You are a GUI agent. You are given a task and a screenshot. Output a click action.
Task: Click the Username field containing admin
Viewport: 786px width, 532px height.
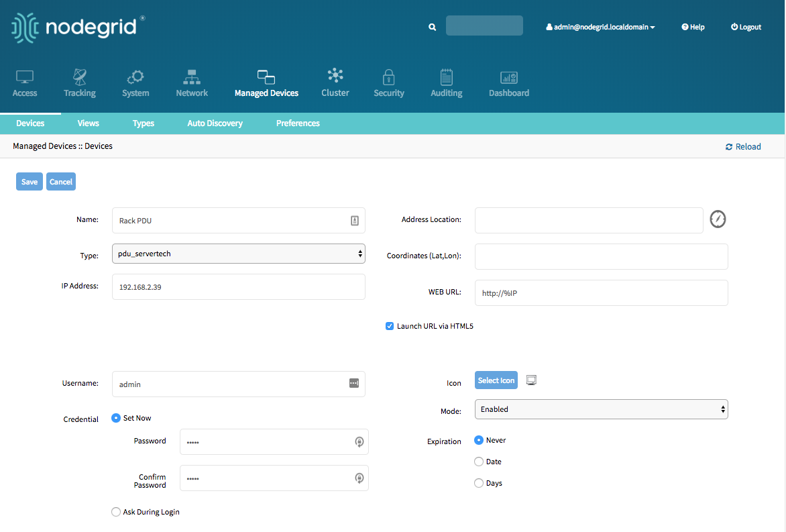coord(239,384)
